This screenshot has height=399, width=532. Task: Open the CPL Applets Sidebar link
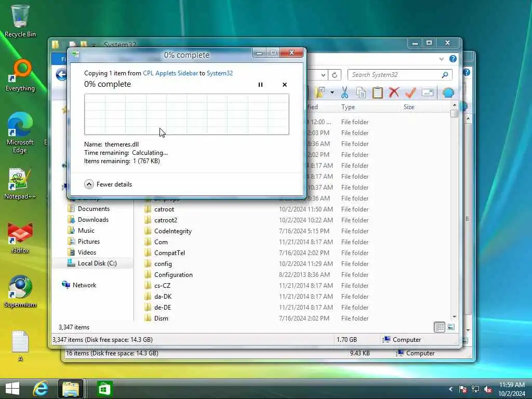click(170, 73)
